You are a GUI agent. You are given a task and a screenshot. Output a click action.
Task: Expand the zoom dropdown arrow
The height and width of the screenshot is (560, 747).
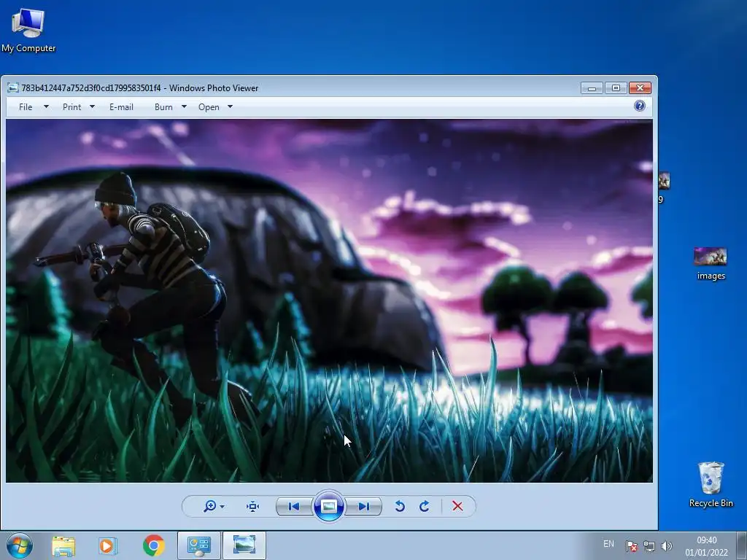222,507
